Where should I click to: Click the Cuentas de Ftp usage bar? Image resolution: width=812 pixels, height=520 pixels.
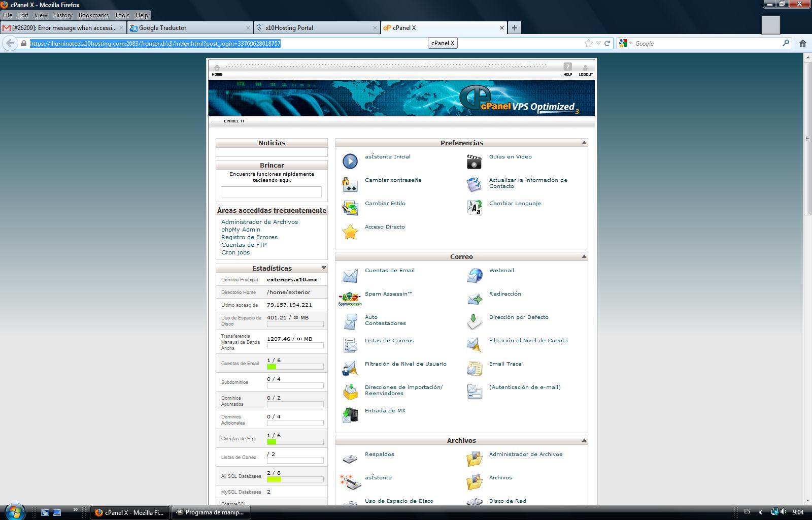click(295, 442)
